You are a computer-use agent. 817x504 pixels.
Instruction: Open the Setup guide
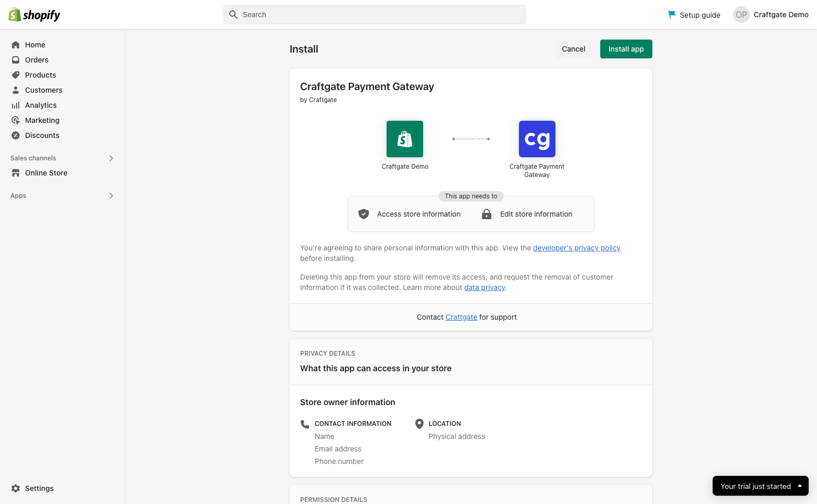[x=694, y=15]
